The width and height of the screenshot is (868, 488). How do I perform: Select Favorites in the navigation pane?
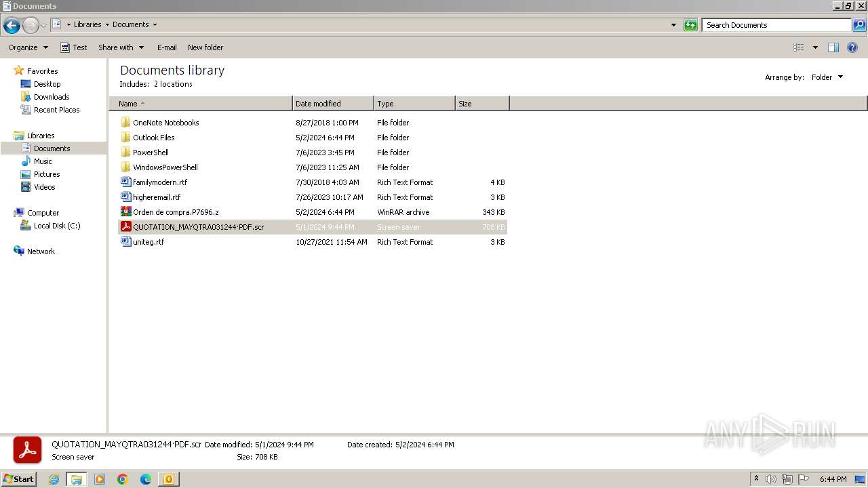point(42,71)
